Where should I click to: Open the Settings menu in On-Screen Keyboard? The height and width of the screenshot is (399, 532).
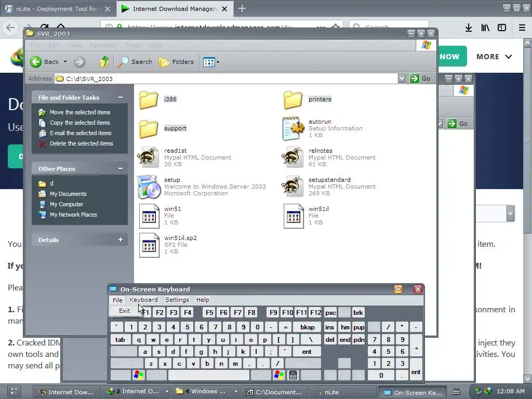[177, 300]
